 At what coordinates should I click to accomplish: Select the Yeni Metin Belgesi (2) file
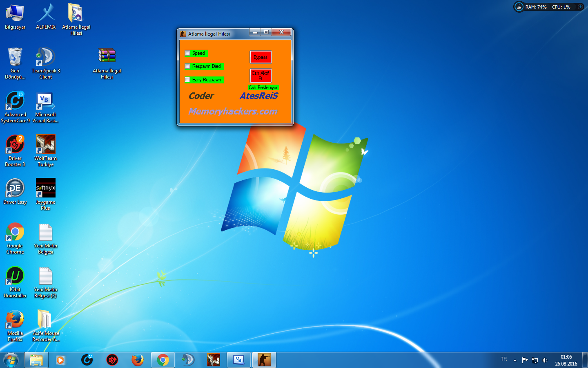(46, 282)
